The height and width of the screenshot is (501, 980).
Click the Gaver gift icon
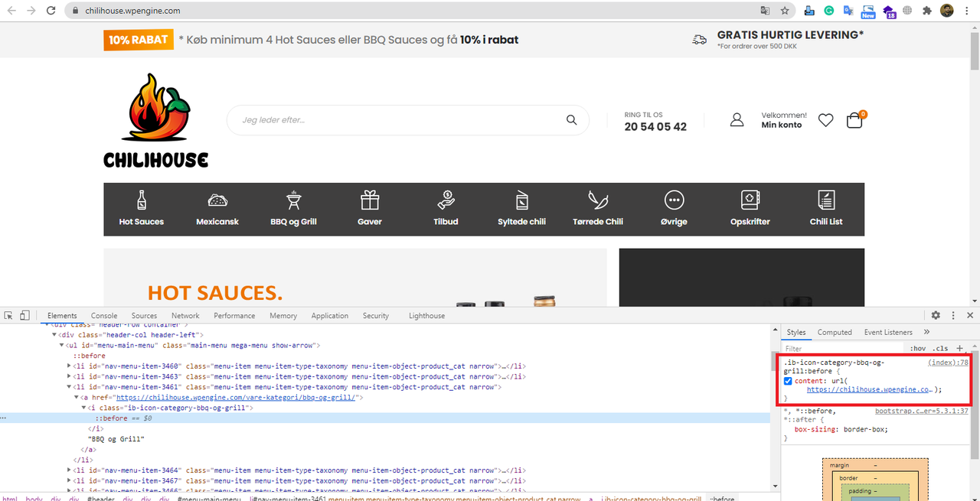[370, 200]
